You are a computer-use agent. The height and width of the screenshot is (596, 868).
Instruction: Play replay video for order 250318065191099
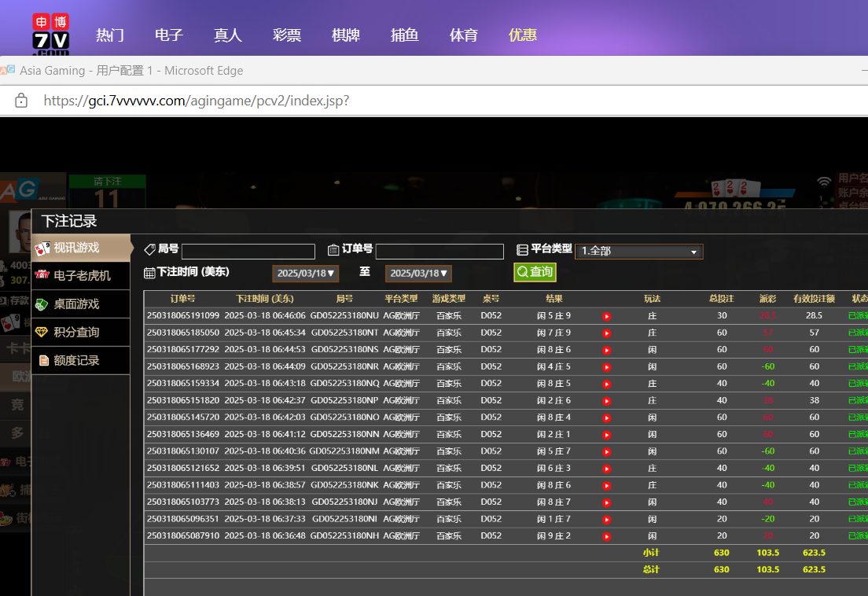point(606,316)
